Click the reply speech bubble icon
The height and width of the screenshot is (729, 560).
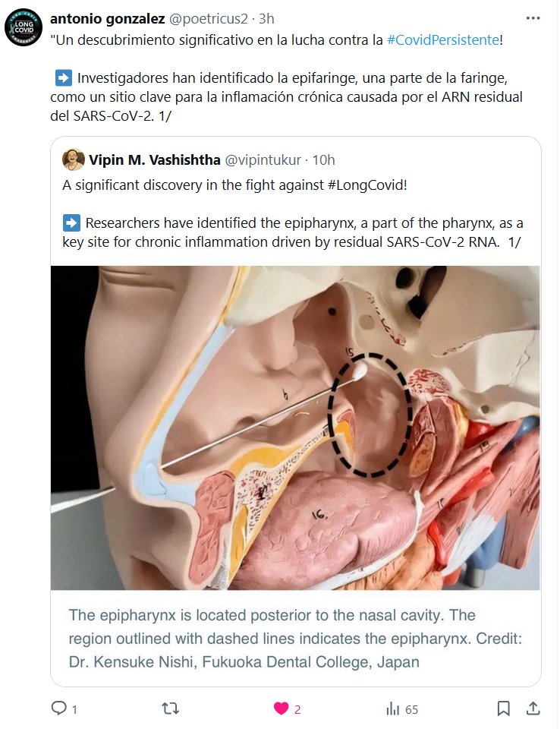[58, 708]
